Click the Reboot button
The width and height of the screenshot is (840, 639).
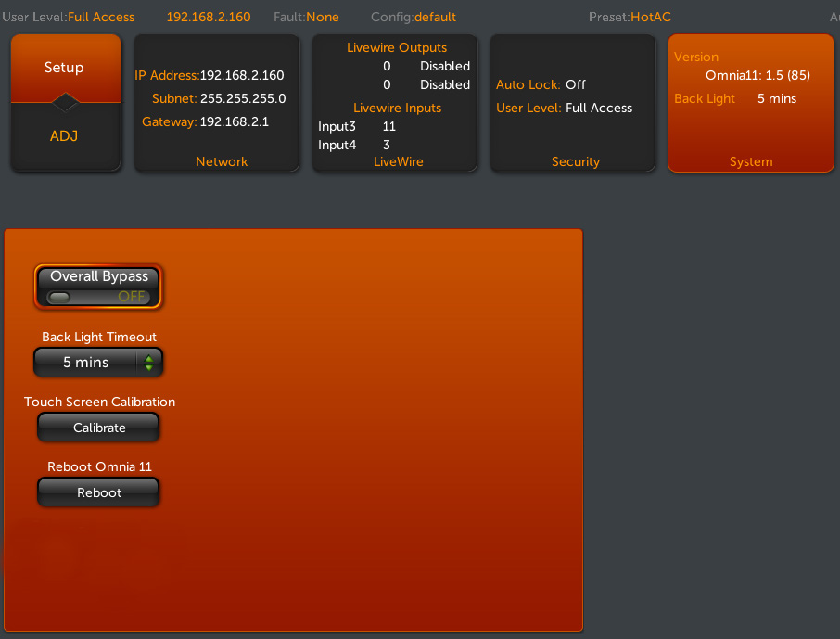pyautogui.click(x=98, y=492)
